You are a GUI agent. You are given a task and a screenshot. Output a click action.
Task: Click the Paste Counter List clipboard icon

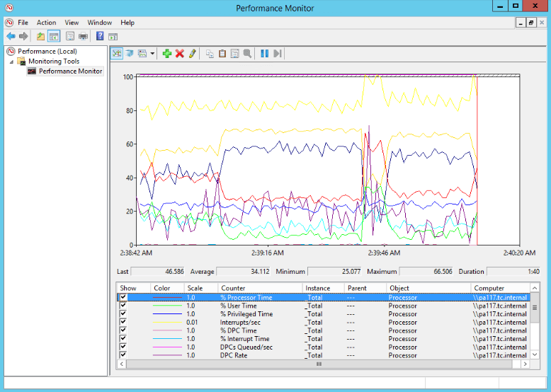pos(222,54)
